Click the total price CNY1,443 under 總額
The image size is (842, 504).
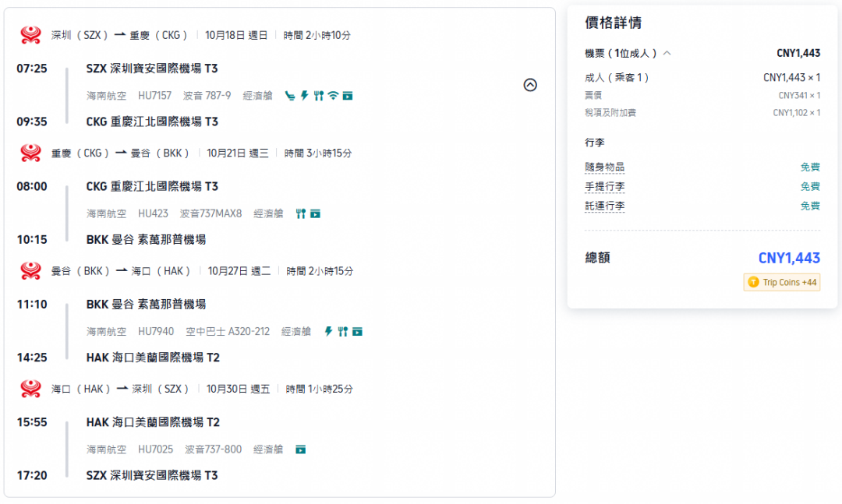tap(789, 258)
